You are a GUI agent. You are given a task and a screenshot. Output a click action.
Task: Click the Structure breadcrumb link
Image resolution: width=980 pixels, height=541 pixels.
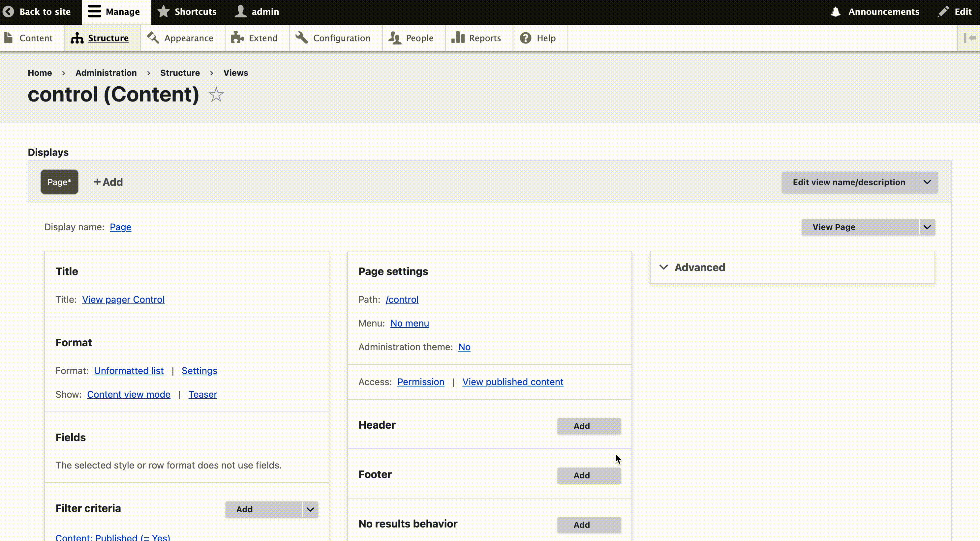click(x=180, y=73)
